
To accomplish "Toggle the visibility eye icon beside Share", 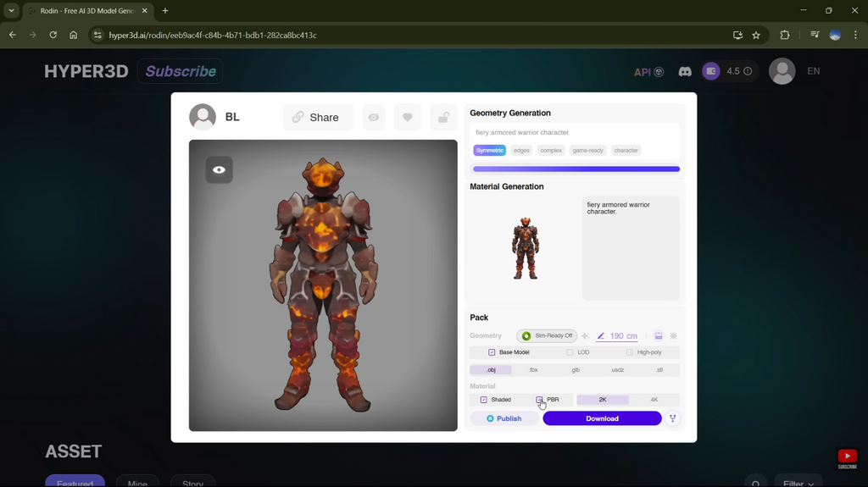I will click(374, 118).
